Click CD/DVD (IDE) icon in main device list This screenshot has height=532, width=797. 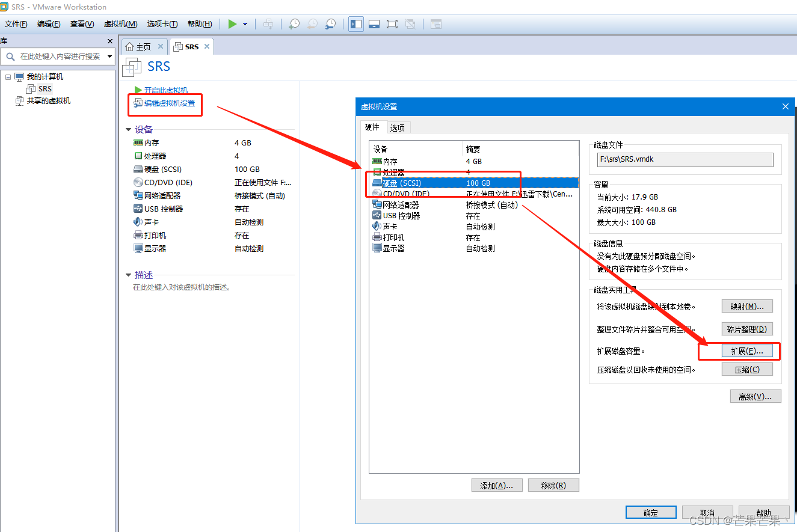pos(138,183)
